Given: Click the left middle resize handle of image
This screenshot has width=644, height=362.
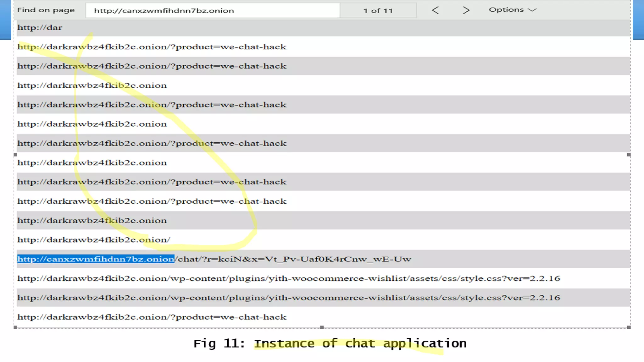Looking at the screenshot, I should (x=15, y=155).
